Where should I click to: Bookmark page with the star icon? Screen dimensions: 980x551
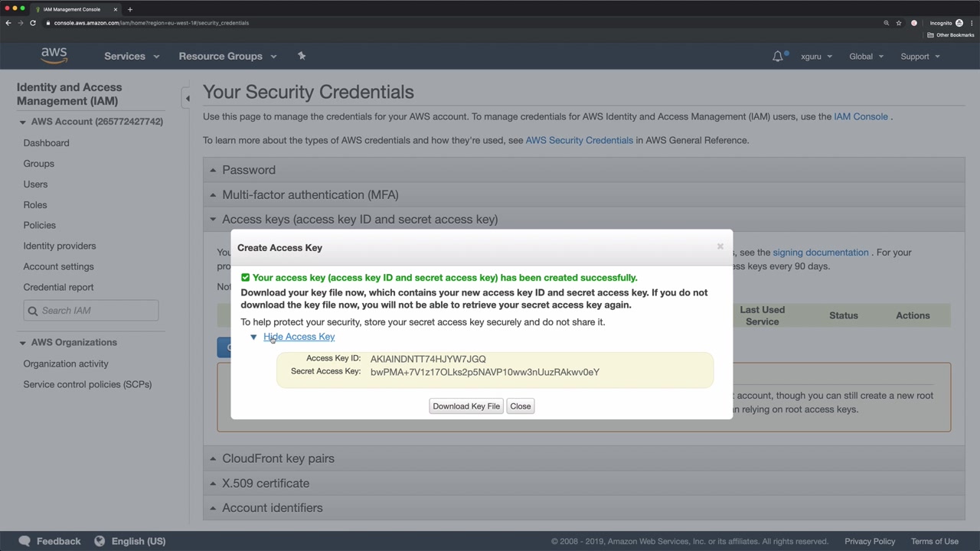tap(899, 23)
